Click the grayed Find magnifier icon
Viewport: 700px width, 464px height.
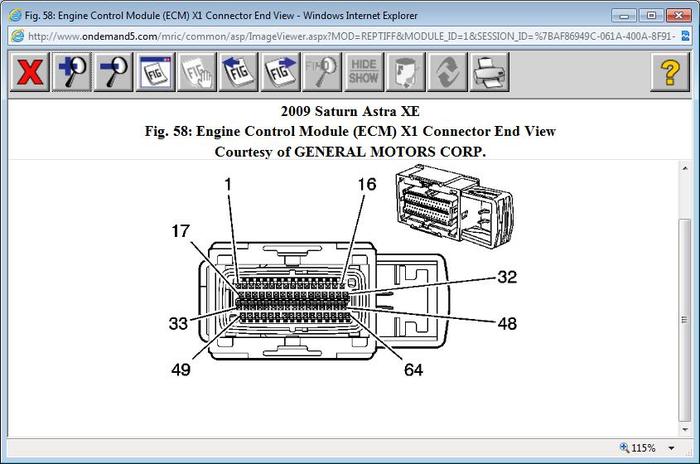pos(322,72)
